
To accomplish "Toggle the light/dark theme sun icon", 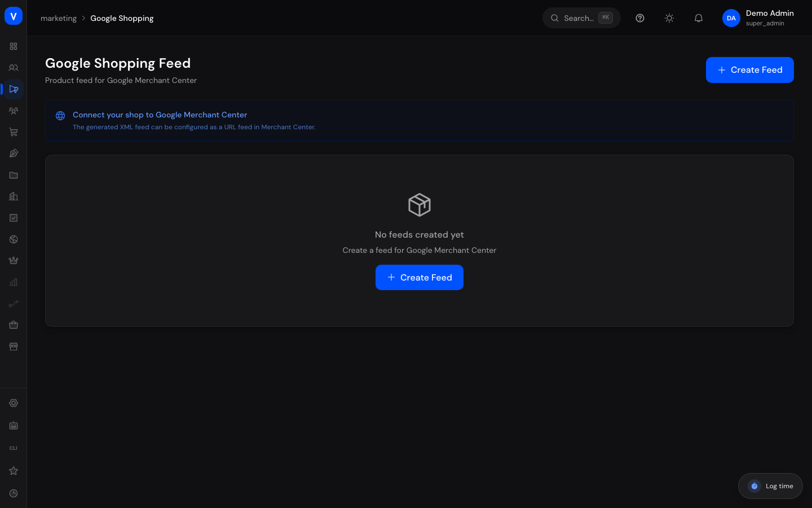I will click(669, 18).
